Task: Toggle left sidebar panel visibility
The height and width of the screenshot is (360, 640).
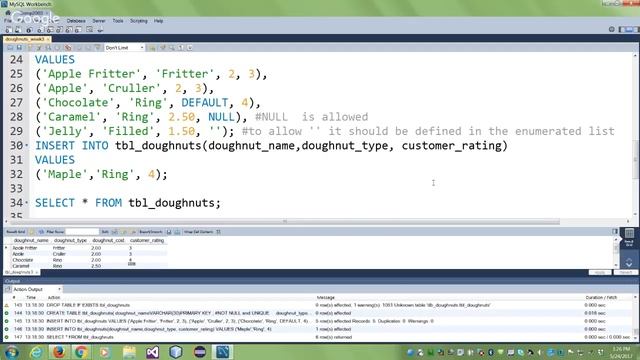Action: pos(622,29)
